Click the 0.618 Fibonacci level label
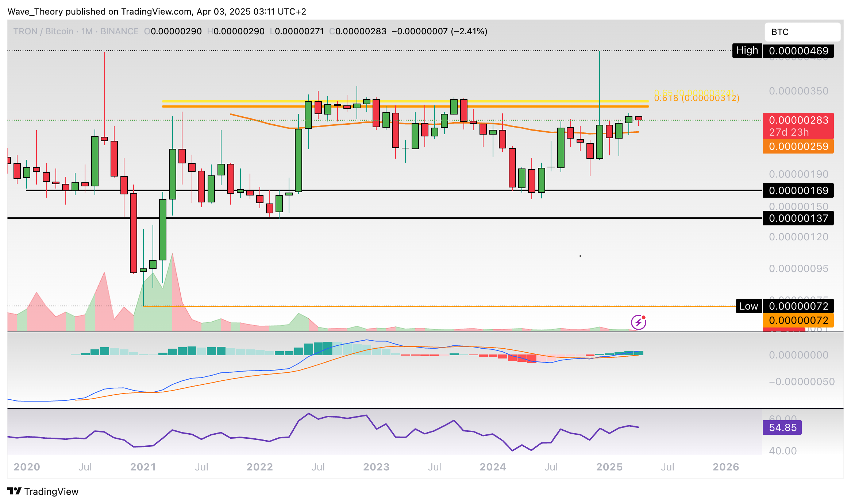Viewport: 851px width, 504px height. (696, 98)
